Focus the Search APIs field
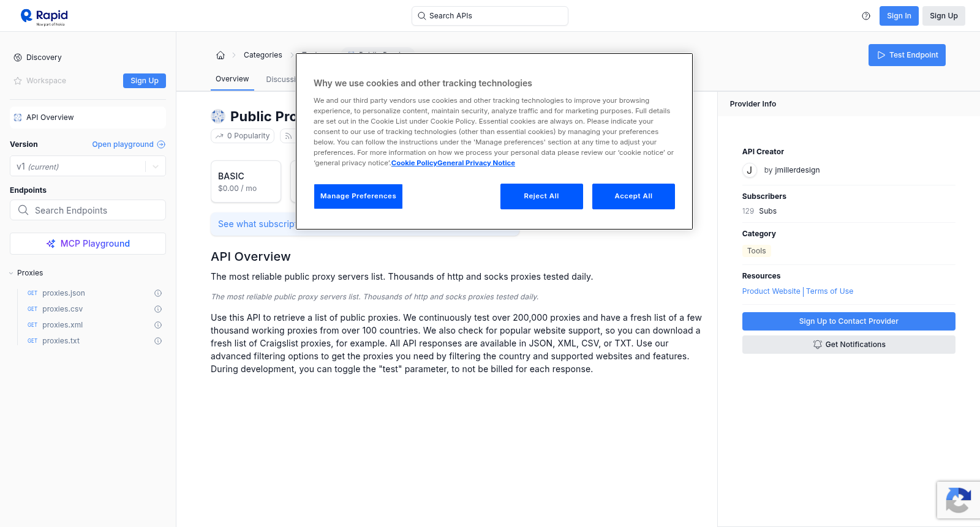Screen dimensions: 980x527 pos(490,16)
